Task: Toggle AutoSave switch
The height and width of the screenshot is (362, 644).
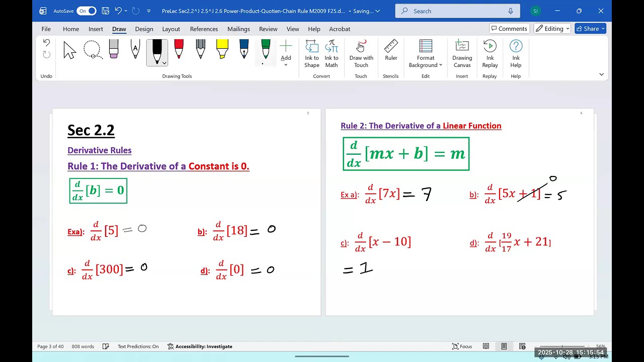Action: (87, 11)
